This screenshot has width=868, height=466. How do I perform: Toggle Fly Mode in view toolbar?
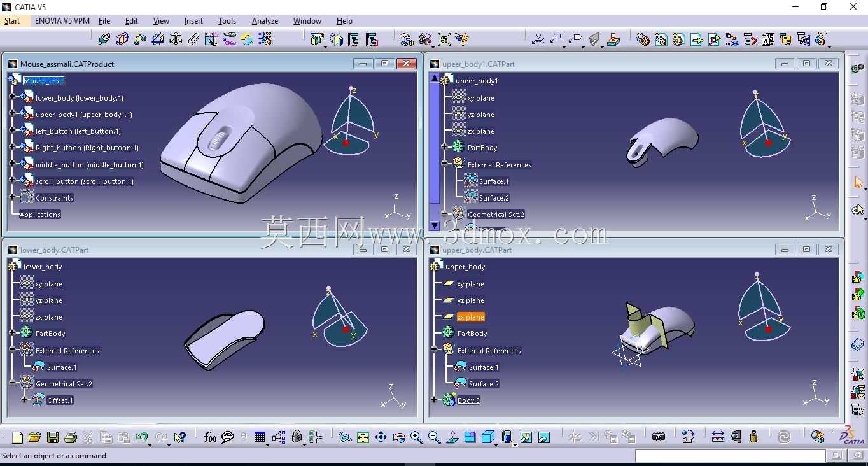(x=344, y=437)
